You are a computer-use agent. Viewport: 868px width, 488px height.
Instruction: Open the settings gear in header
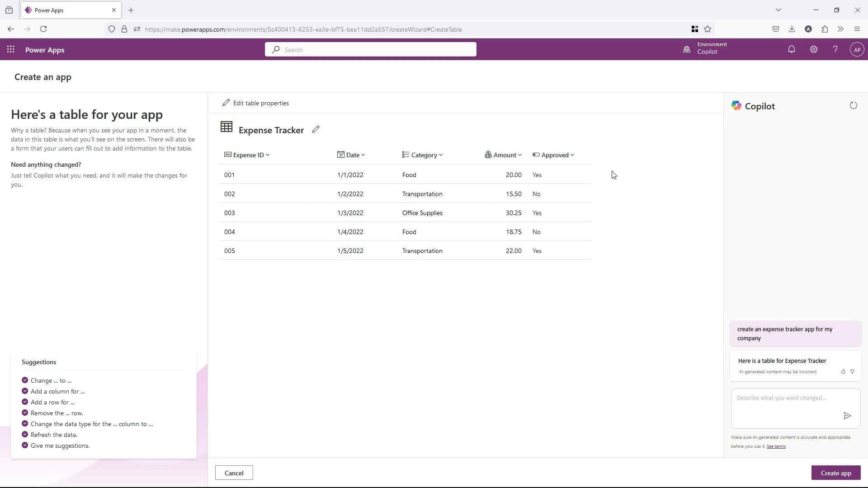click(813, 50)
